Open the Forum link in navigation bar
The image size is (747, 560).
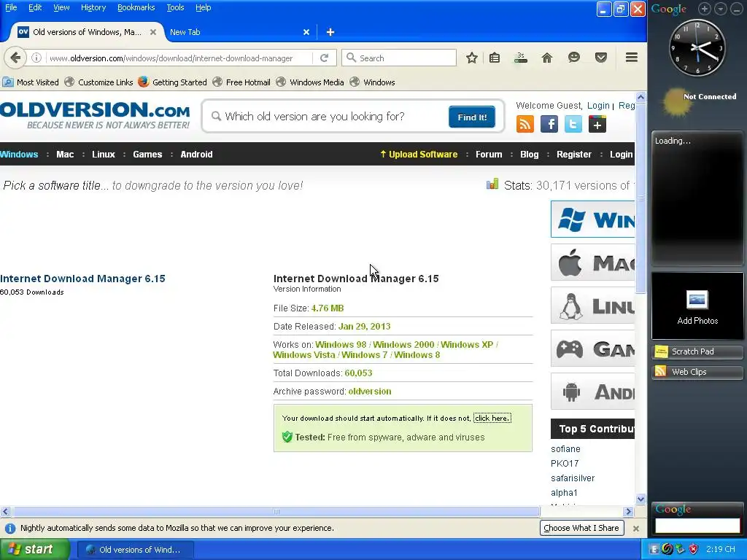click(x=489, y=155)
